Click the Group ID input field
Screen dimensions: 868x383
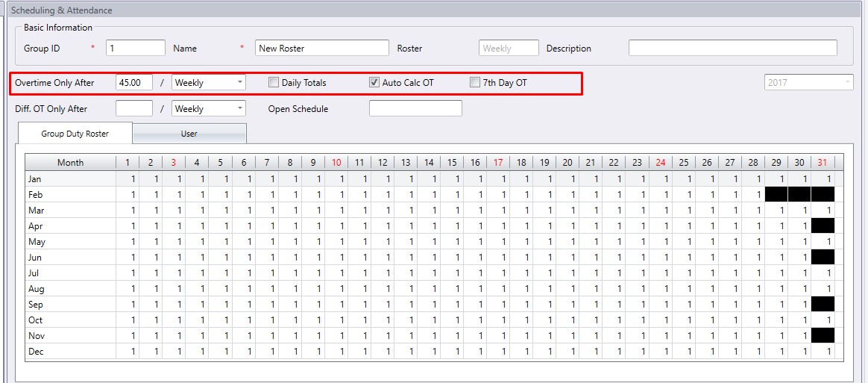coord(136,49)
